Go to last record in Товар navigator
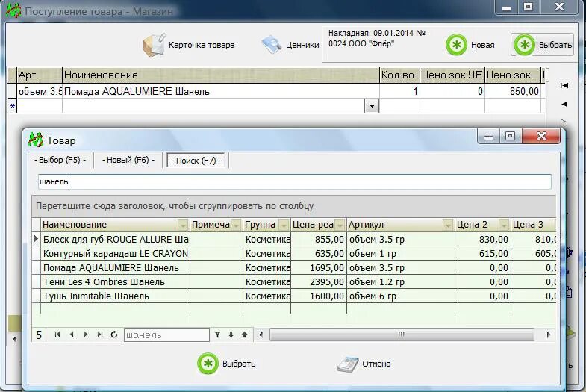Viewport: 586px width, 392px height. (x=100, y=335)
